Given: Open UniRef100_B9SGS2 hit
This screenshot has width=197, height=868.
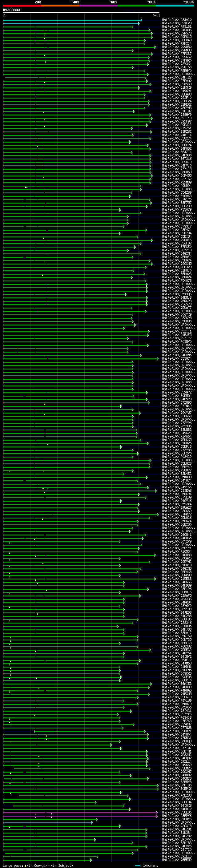Looking at the screenshot, I should coord(177,57).
